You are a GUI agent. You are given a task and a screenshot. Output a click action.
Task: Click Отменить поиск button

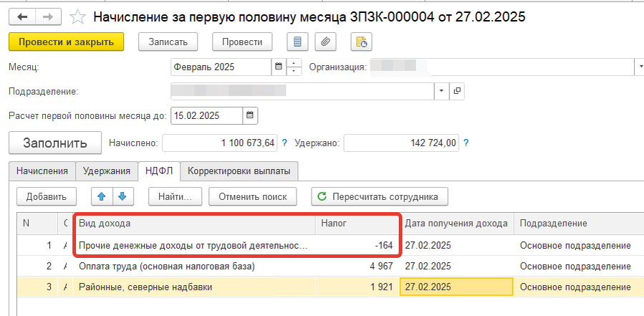pos(253,196)
